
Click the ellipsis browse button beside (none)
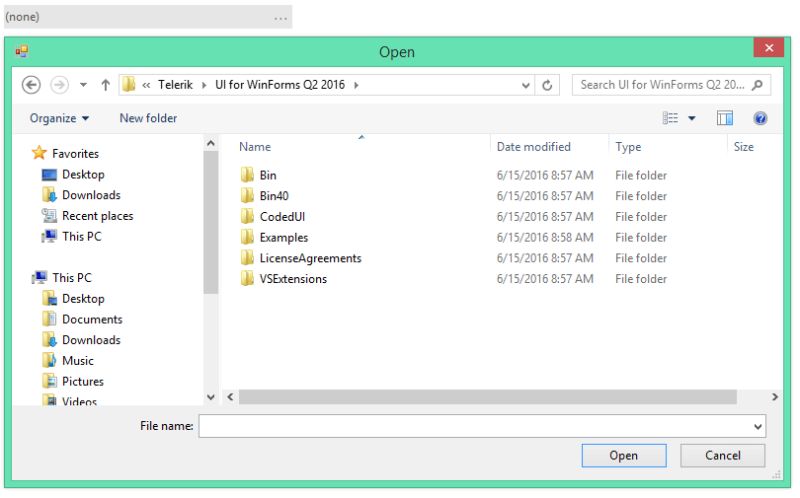click(281, 17)
